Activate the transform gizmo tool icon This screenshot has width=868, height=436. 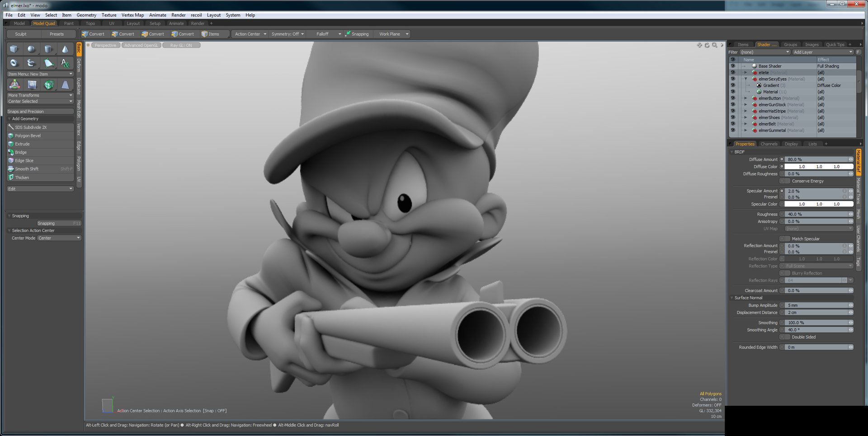14,84
